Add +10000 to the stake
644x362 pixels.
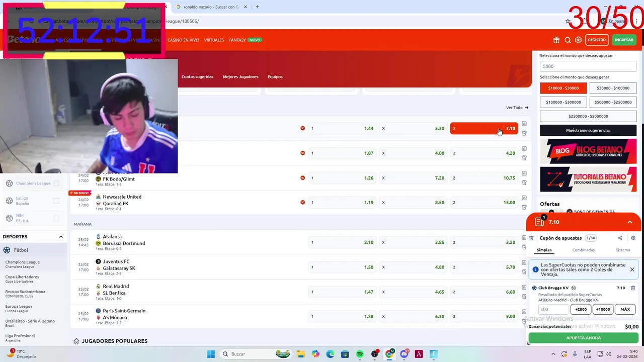603,310
